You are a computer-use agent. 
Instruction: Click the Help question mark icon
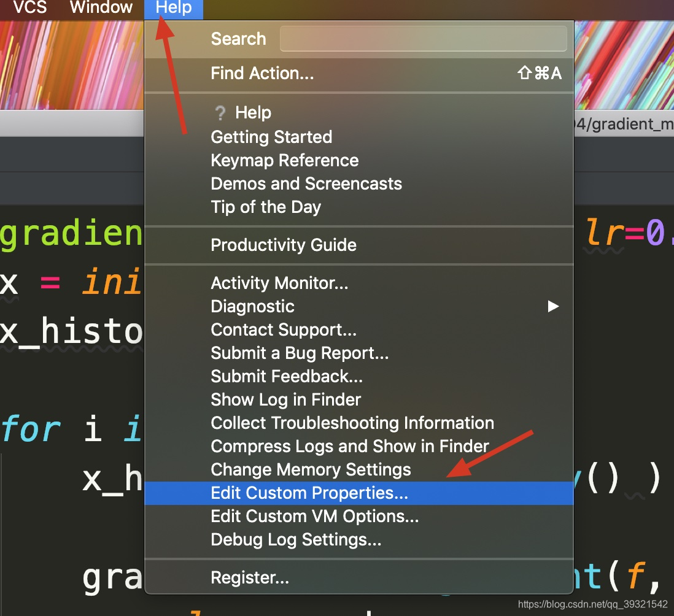coord(220,112)
